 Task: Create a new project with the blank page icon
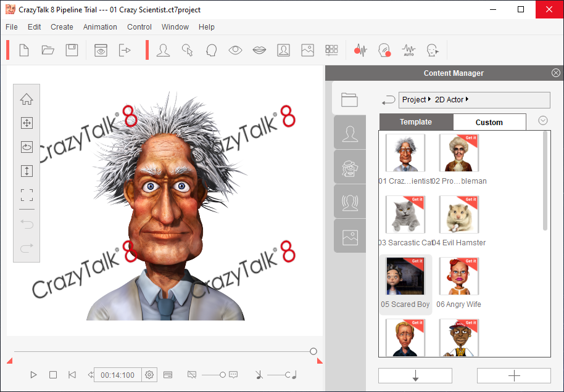[x=24, y=50]
